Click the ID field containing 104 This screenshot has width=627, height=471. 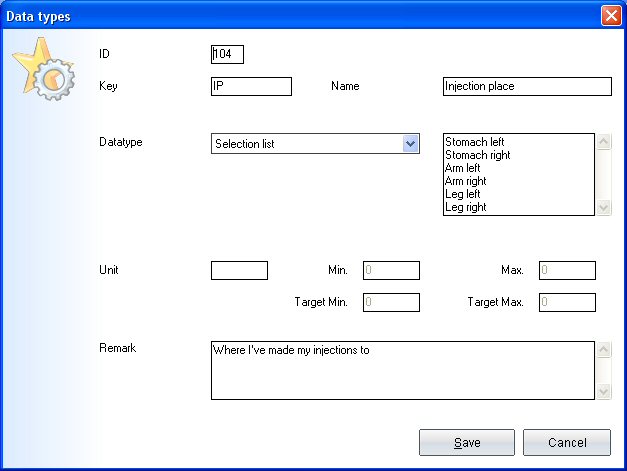click(227, 54)
